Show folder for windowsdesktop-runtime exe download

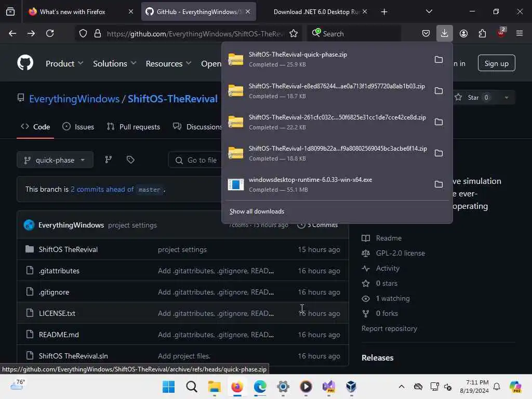click(x=438, y=184)
